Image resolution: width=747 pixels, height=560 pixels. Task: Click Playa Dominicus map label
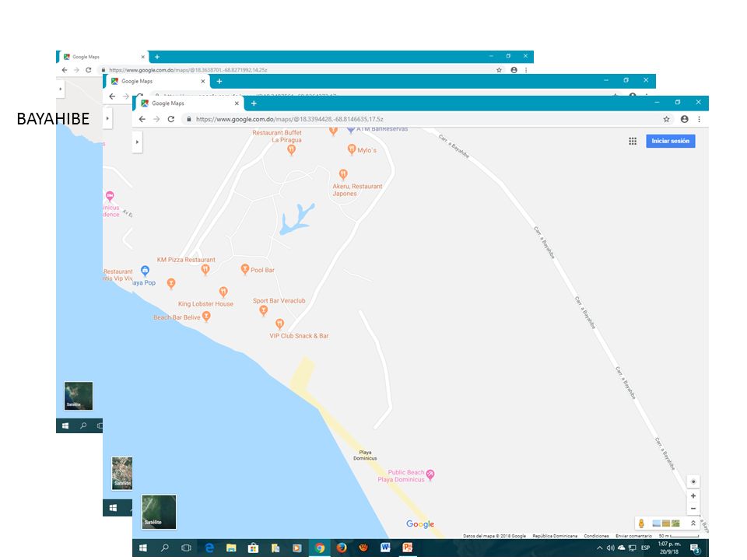click(x=365, y=455)
